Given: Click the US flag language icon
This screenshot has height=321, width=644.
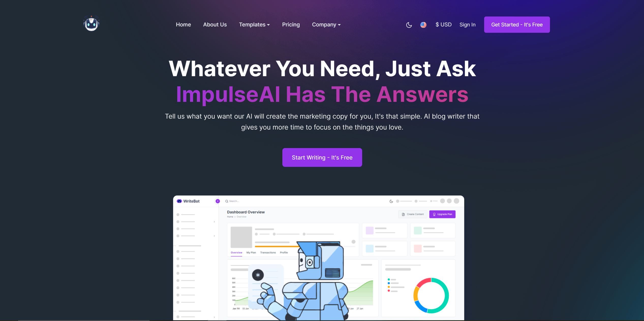Looking at the screenshot, I should pyautogui.click(x=423, y=25).
